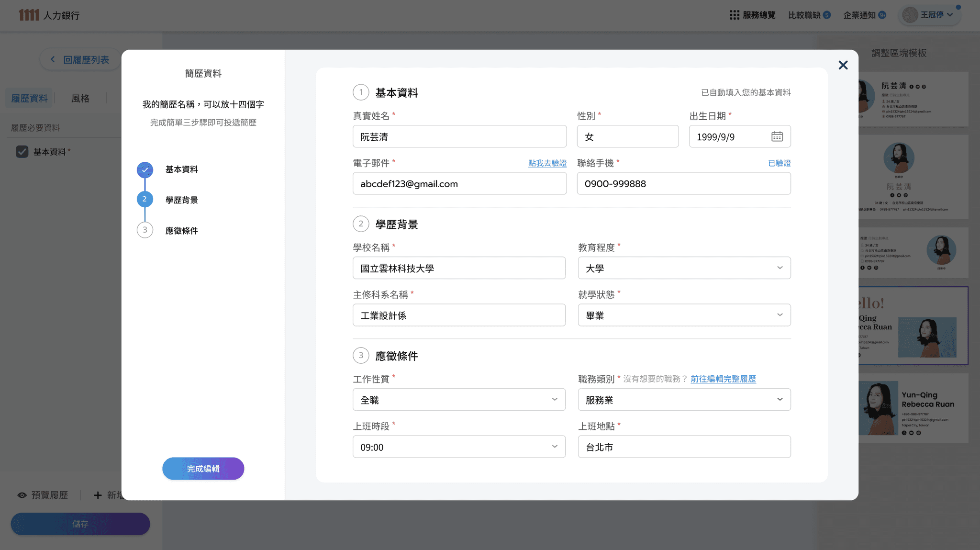Viewport: 980px width, 550px height.
Task: Click the 完成編輯 button
Action: coord(203,469)
